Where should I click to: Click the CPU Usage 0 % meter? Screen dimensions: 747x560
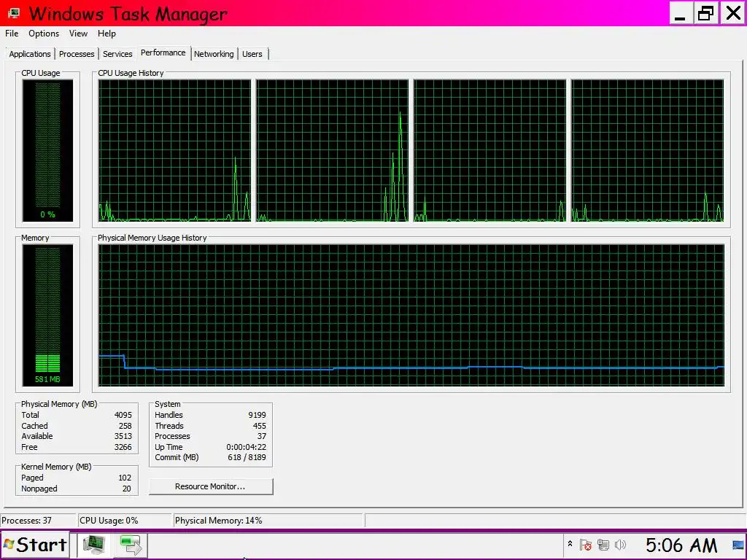47,150
